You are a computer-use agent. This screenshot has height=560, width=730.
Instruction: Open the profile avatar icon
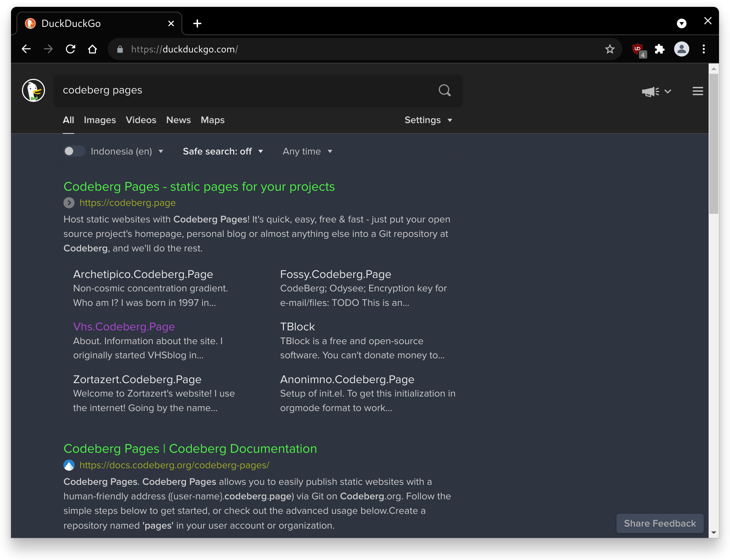(x=682, y=49)
